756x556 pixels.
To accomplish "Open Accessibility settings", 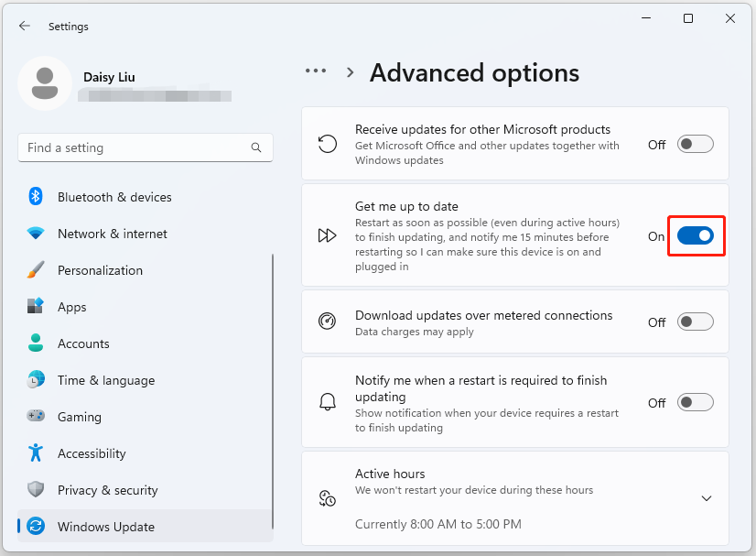I will coord(92,453).
